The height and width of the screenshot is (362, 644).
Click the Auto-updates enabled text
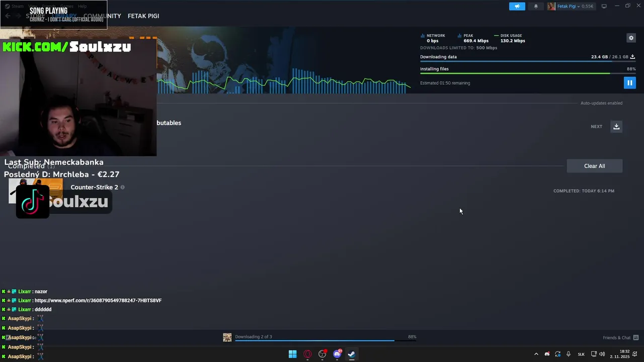coord(601,103)
